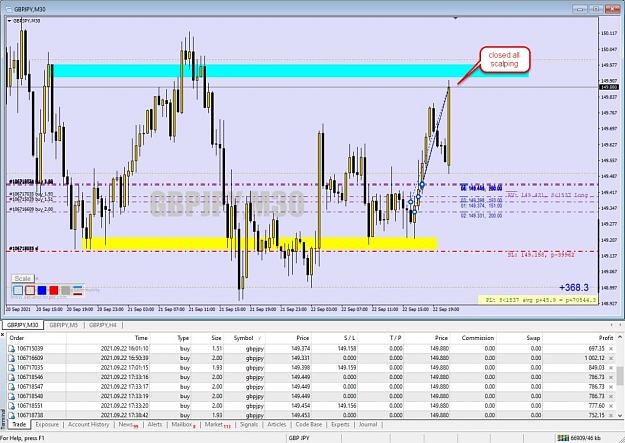Switch to the GBPJPY,M5 chart tab
Screen dimensions: 625x443
(x=63, y=325)
